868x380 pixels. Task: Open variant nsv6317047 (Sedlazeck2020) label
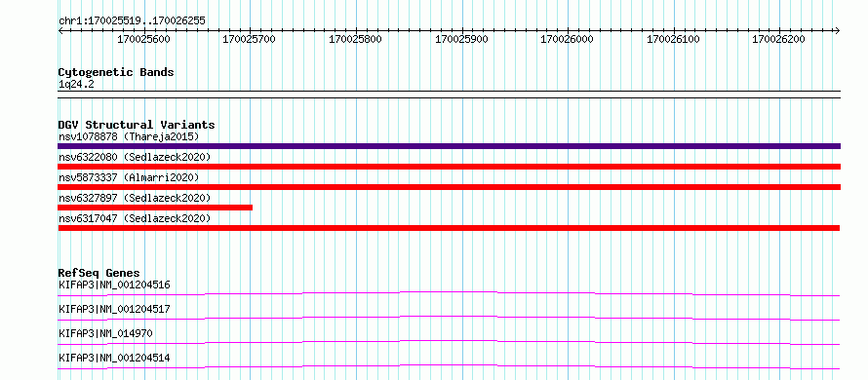click(x=135, y=218)
